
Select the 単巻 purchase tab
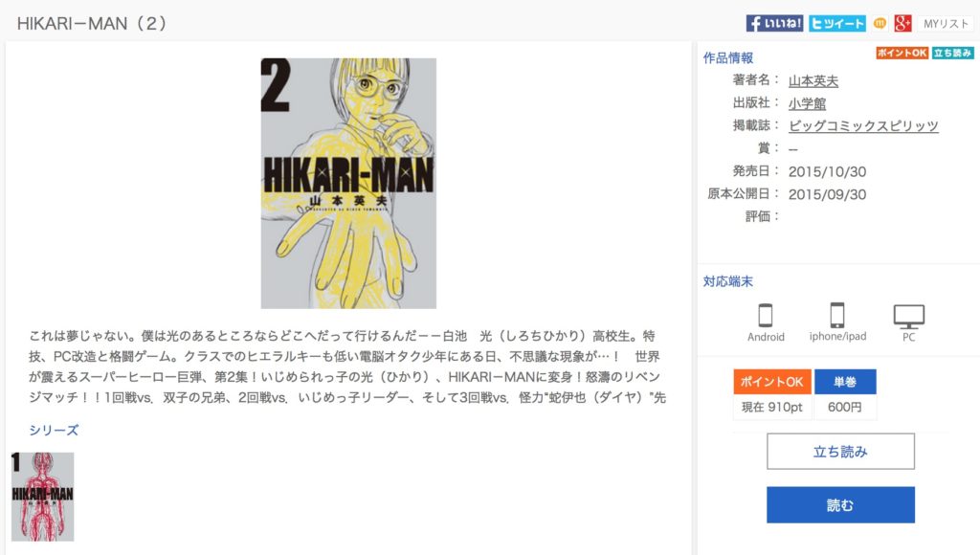(x=845, y=382)
